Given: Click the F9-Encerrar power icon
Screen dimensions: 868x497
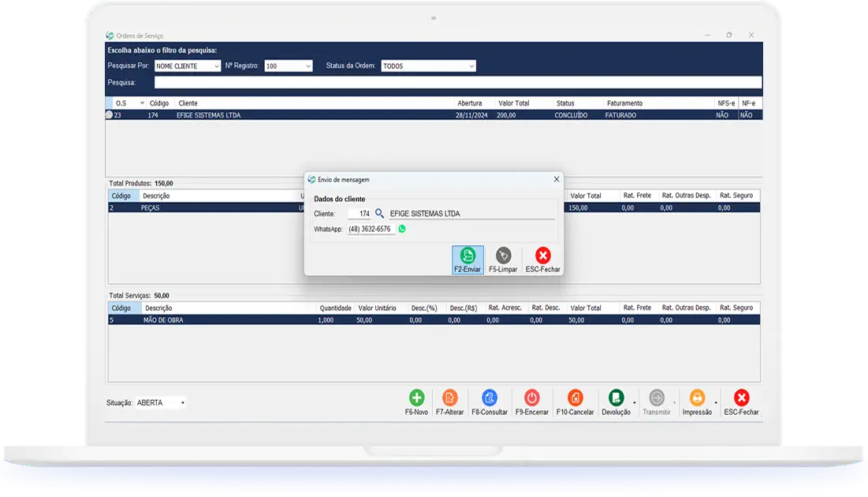Looking at the screenshot, I should click(531, 398).
